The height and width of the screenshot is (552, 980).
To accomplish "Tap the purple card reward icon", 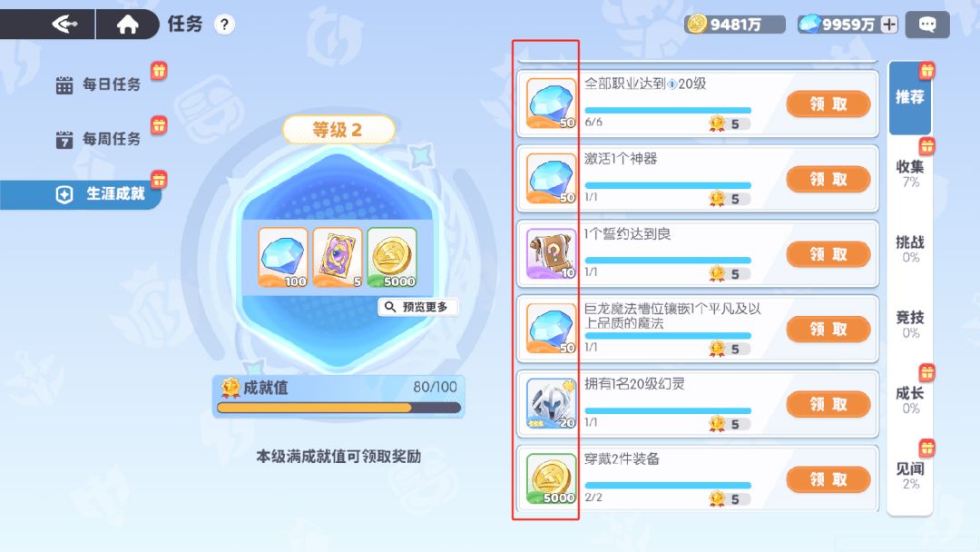I will [338, 257].
